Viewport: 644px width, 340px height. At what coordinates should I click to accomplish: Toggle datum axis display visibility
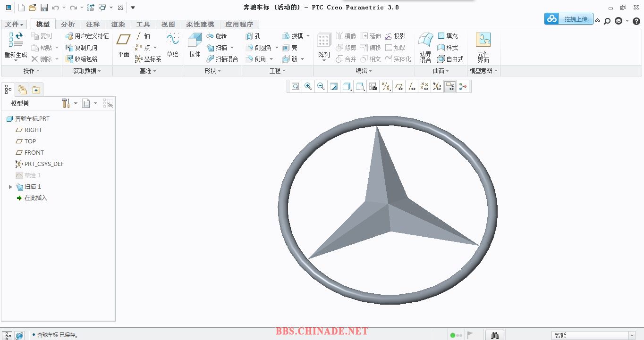(x=412, y=86)
